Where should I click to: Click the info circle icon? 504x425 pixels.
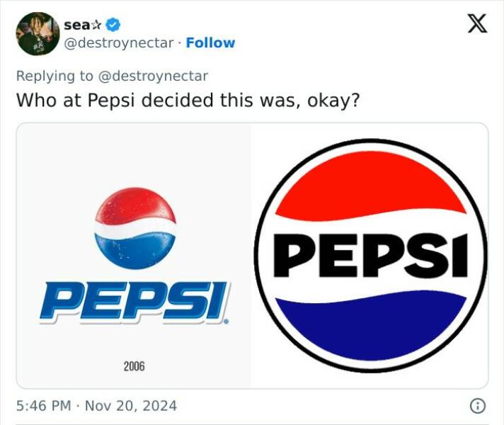[479, 406]
